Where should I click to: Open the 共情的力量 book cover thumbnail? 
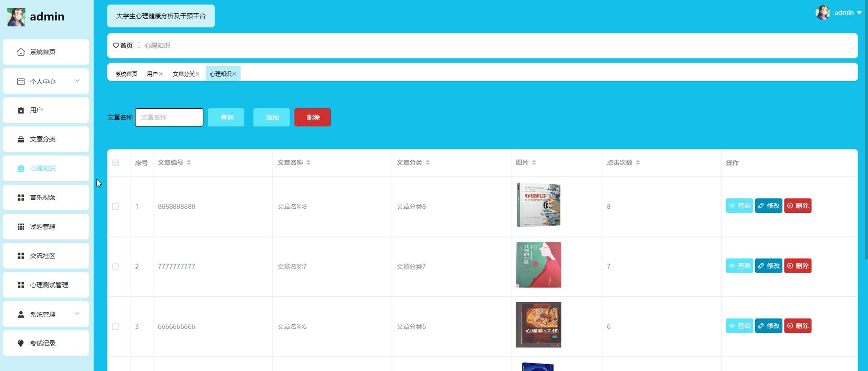(x=539, y=265)
